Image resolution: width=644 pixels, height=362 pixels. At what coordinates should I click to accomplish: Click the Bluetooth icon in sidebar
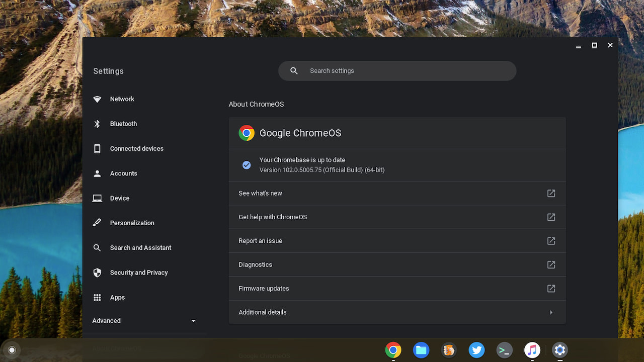[x=97, y=124]
